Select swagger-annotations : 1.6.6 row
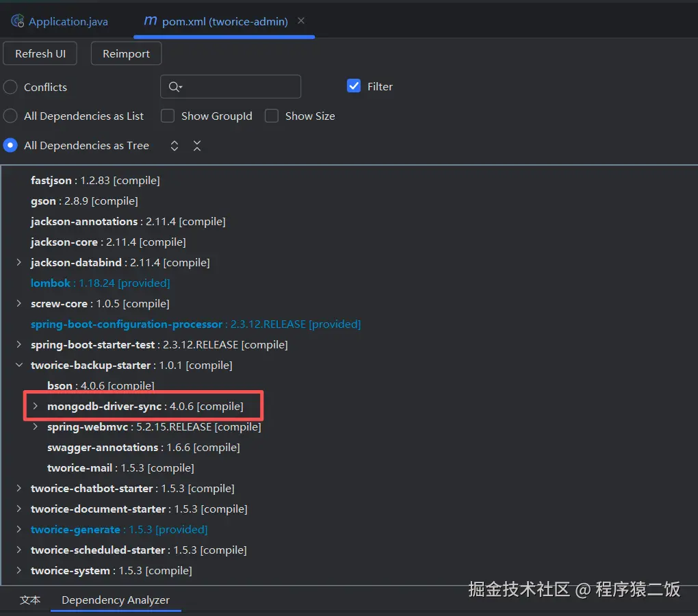Screen dimensions: 698x616 point(143,447)
